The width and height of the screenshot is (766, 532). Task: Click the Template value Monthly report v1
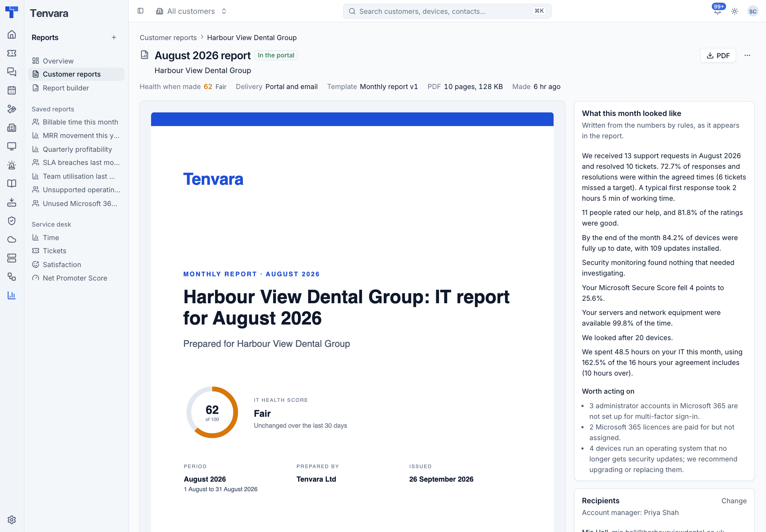pos(389,87)
